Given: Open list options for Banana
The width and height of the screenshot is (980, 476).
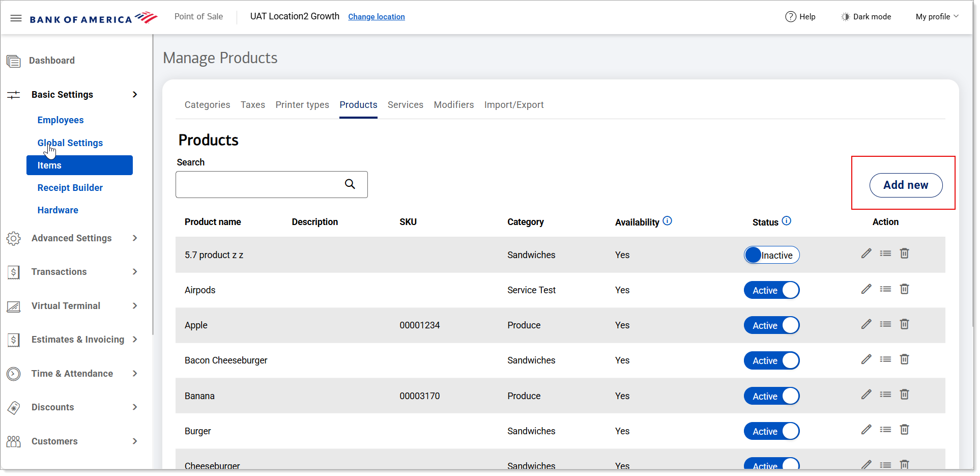Looking at the screenshot, I should coord(885,395).
